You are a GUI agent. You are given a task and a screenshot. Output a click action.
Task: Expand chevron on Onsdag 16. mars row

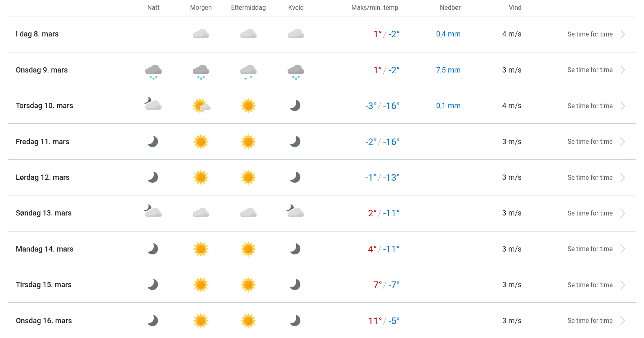coord(622,321)
